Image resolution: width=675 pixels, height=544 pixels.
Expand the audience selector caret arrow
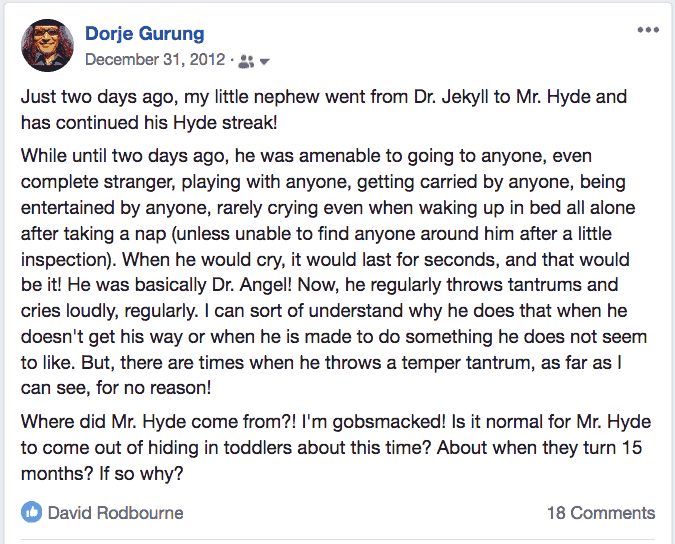[265, 62]
